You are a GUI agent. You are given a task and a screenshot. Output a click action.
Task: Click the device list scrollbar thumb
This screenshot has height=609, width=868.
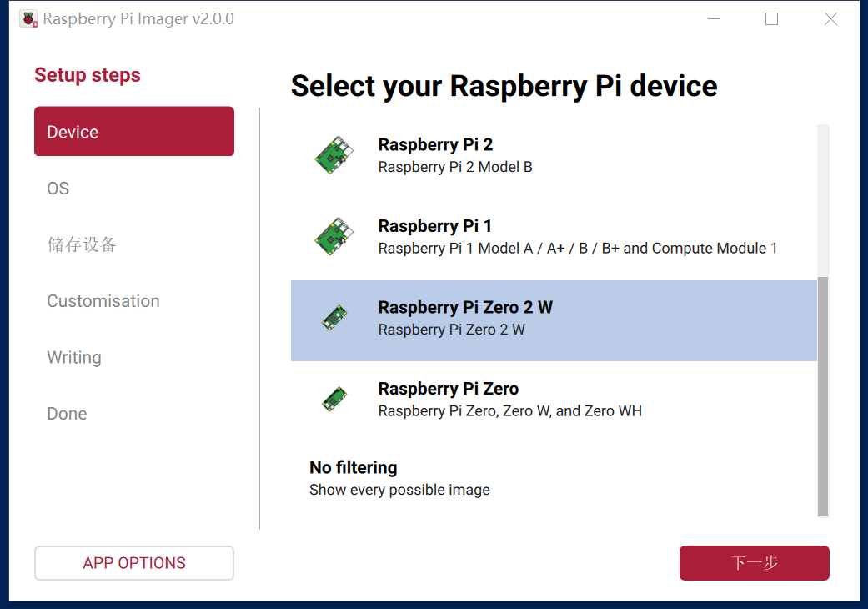823,396
